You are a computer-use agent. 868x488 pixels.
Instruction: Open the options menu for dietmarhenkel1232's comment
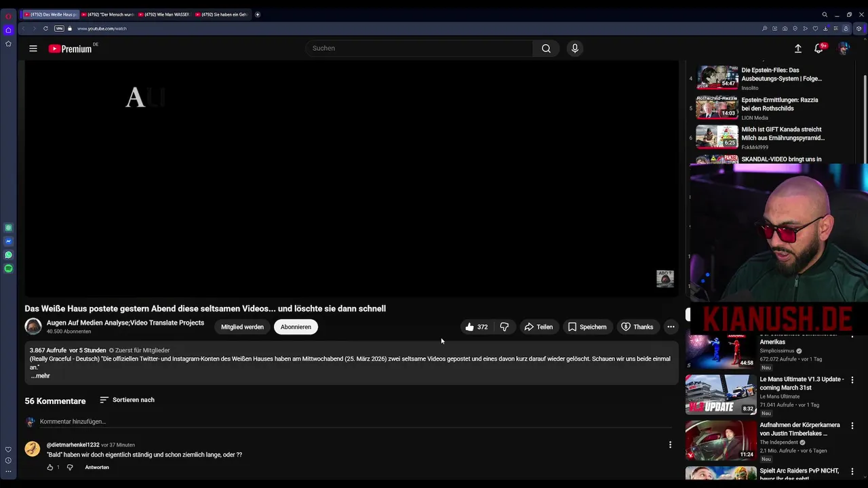pos(670,445)
